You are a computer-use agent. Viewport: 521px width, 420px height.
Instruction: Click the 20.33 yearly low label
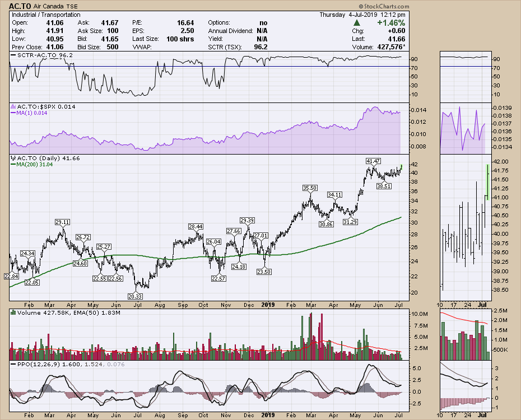(135, 296)
